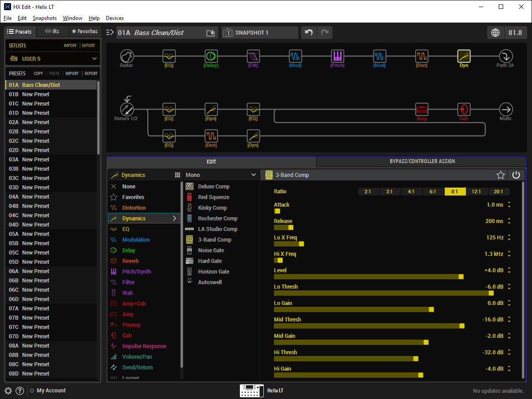Viewport: 532px width, 399px height.
Task: Set Ratio to 12:1
Action: [477, 192]
